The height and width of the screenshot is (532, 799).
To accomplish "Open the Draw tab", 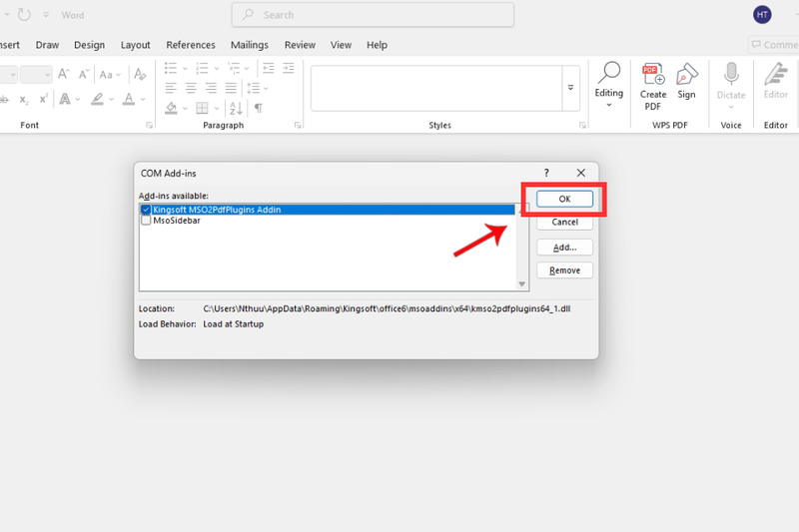I will tap(47, 45).
